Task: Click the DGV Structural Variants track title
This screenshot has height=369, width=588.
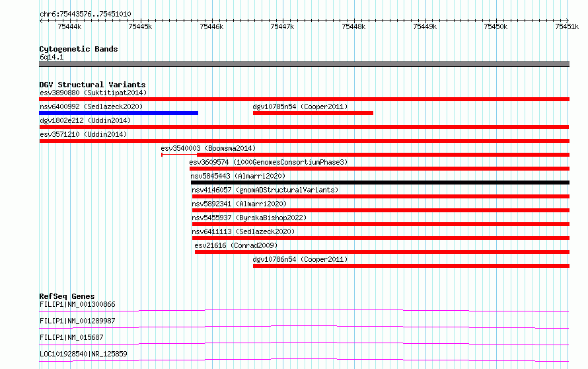Action: (92, 85)
